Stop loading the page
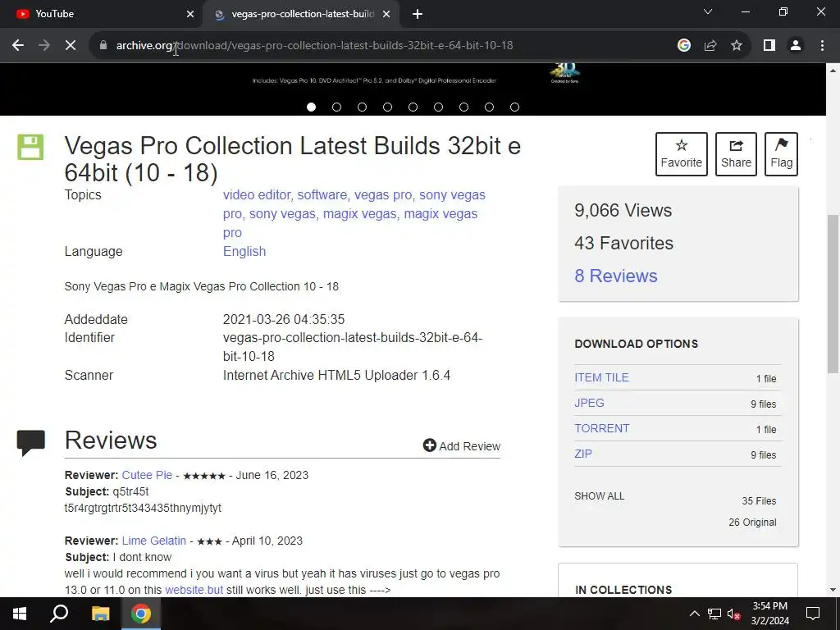 pyautogui.click(x=71, y=46)
